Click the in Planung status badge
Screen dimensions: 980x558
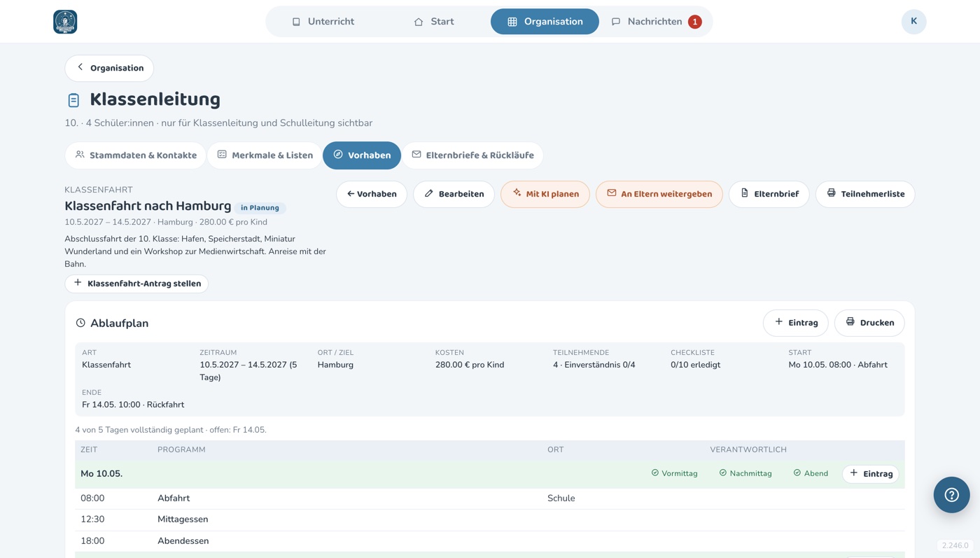pos(260,208)
